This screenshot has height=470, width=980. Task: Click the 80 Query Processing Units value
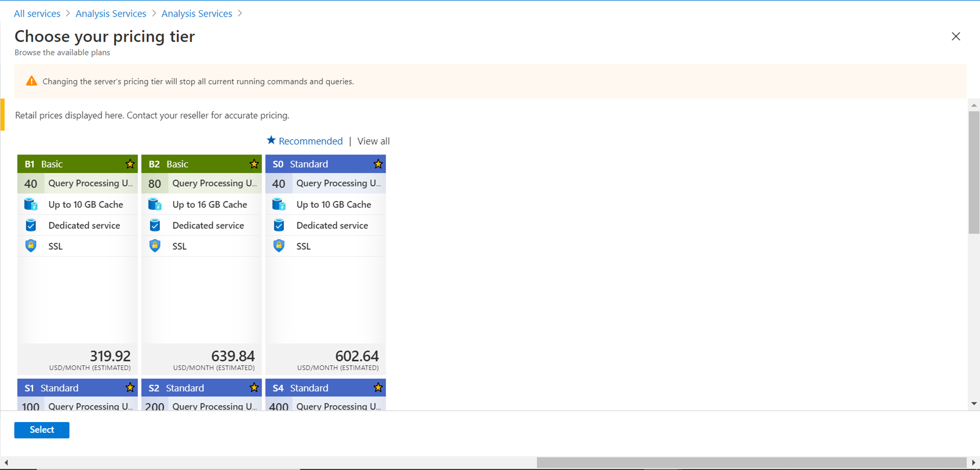pyautogui.click(x=155, y=184)
